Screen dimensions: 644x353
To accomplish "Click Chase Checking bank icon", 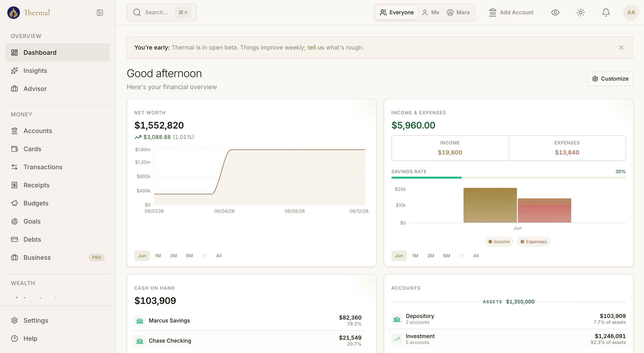I will [x=140, y=341].
